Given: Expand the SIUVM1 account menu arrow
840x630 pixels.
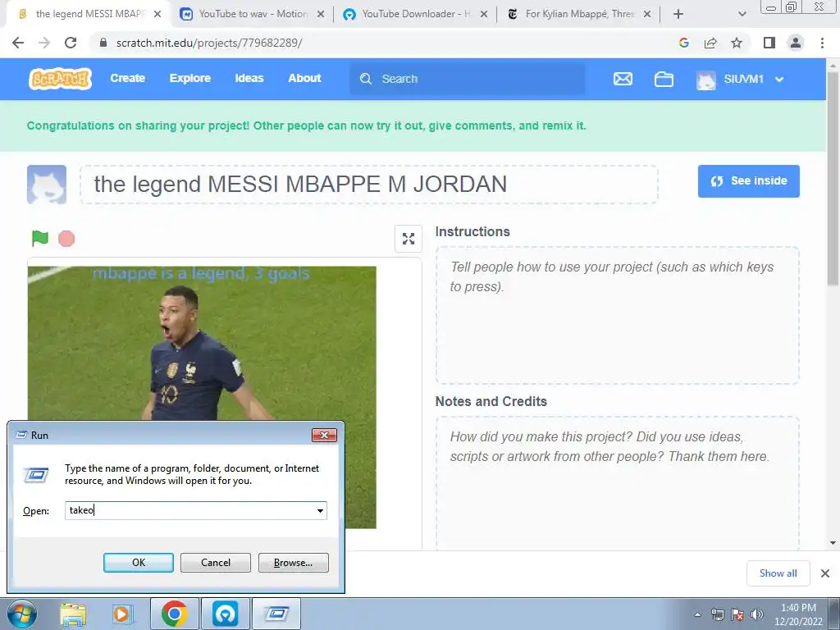Looking at the screenshot, I should 779,80.
